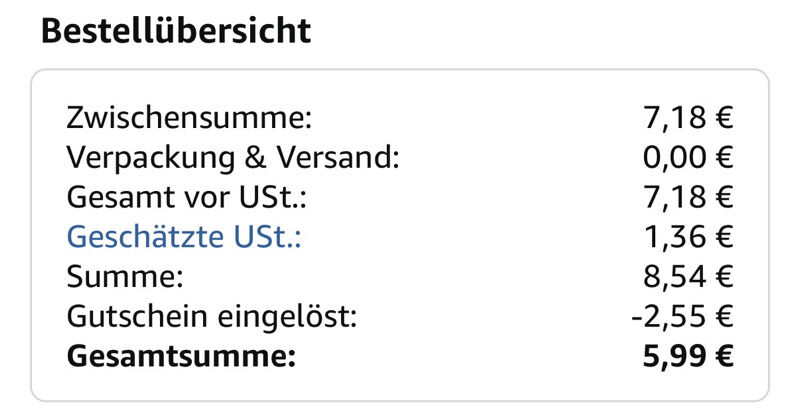Click the Gesamt vor USt. amount 7,18 €
The width and height of the screenshot is (800, 417).
pyautogui.click(x=688, y=198)
